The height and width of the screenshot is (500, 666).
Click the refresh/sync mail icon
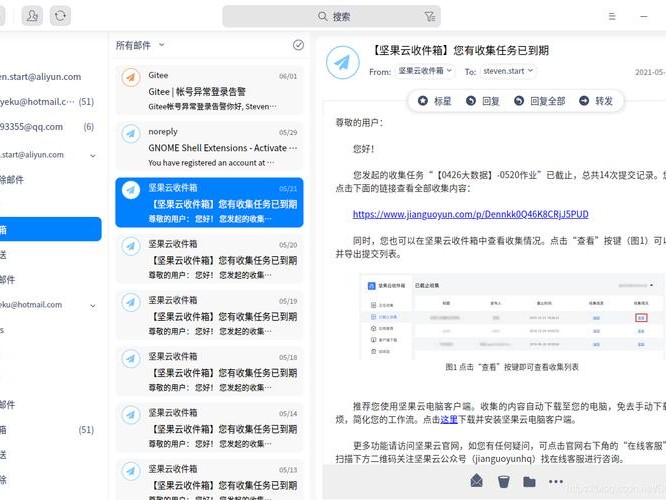60,16
